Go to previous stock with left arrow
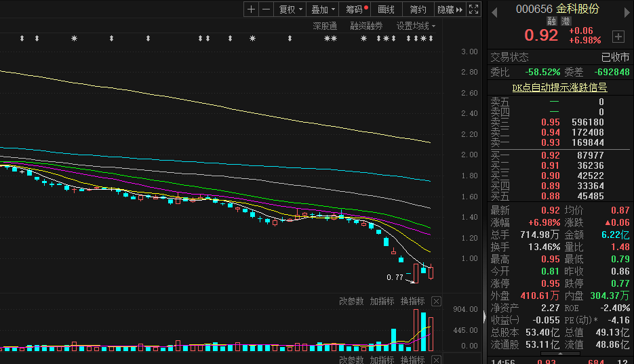The height and width of the screenshot is (364, 634). 494,10
